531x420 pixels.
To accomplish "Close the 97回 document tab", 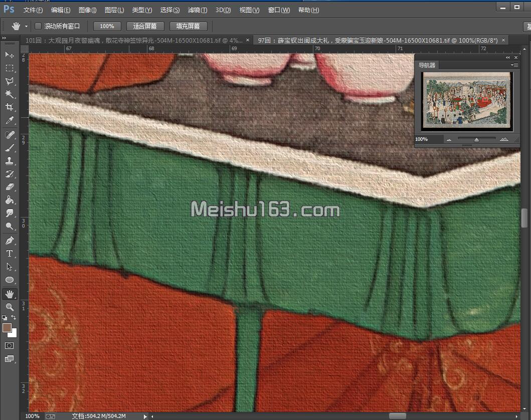I will tap(503, 40).
